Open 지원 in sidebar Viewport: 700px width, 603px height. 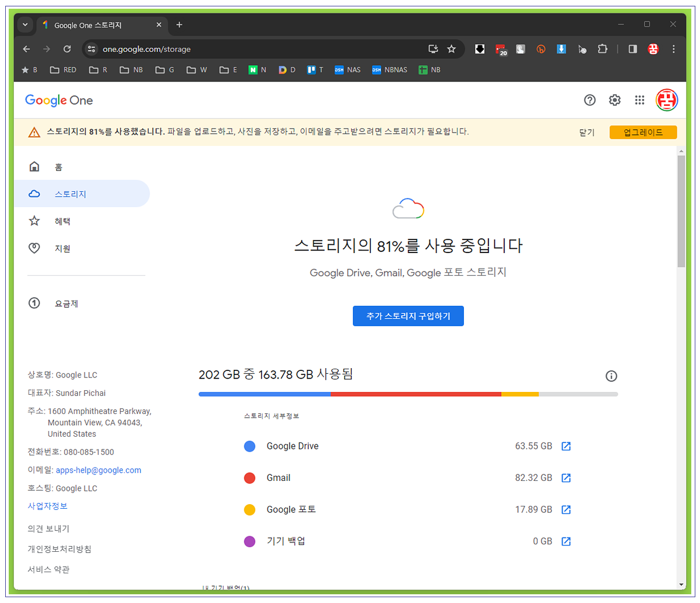point(82,248)
